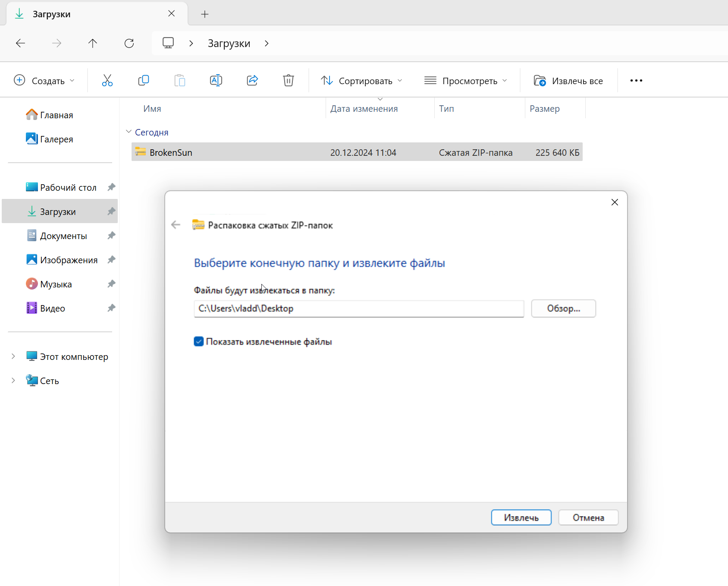Click Извлечь все in toolbar
This screenshot has width=728, height=586.
tap(568, 81)
